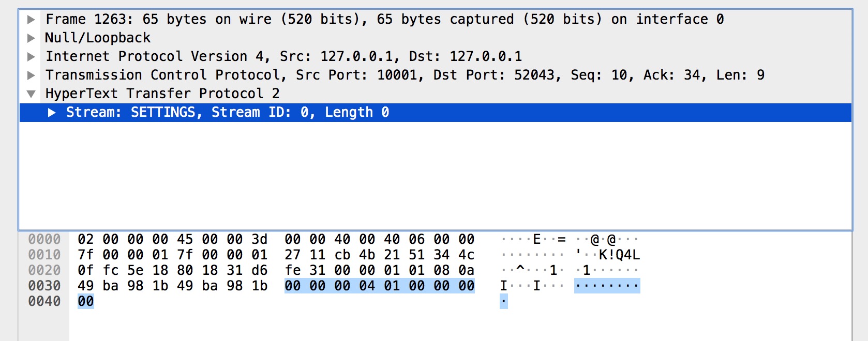Click the 0030 offset label

click(44, 286)
